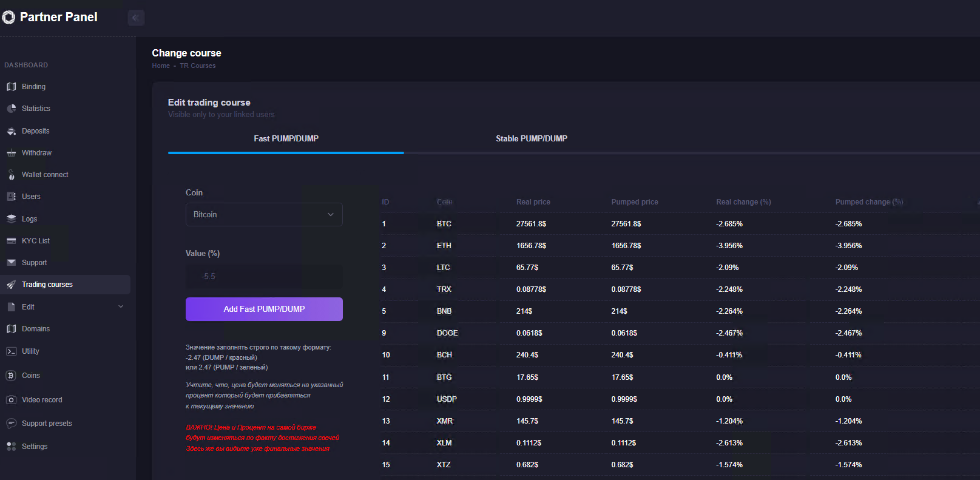Screen dimensions: 980x480
Task: Click the Support envelope icon
Action: point(11,263)
